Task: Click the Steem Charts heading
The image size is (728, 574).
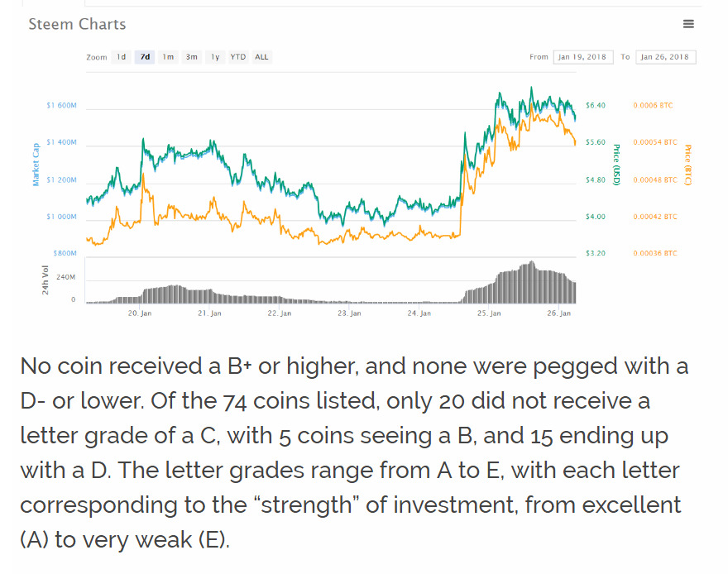Action: point(77,24)
